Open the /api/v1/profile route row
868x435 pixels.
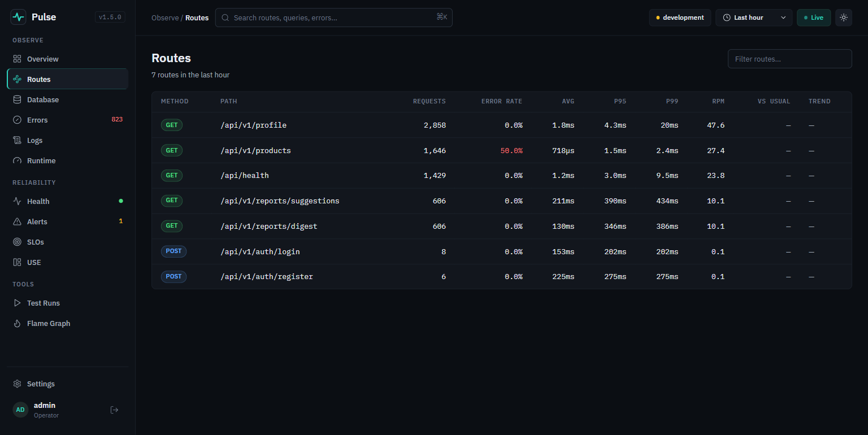coord(501,125)
